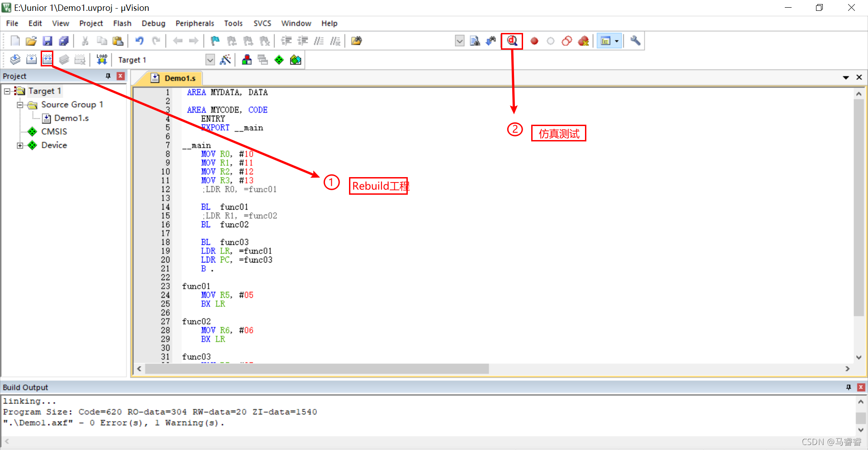Open Configuration wrench icon
Image resolution: width=868 pixels, height=450 pixels.
[635, 41]
